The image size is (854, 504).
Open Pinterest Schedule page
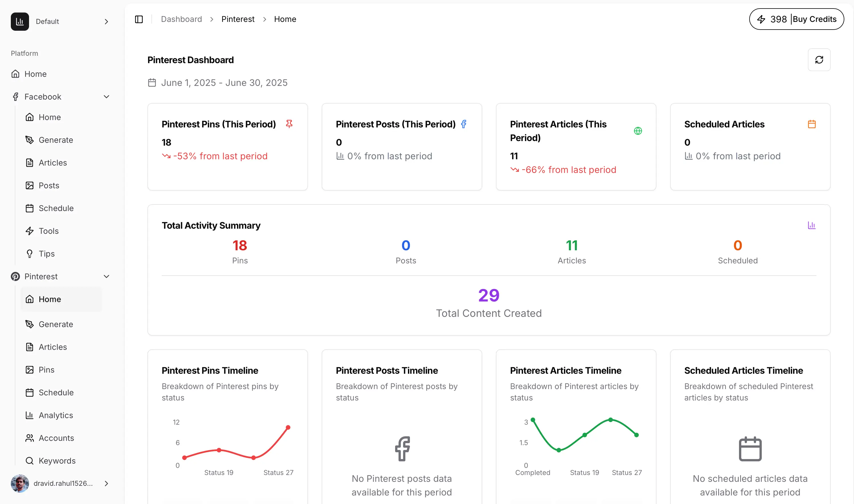[61, 393]
